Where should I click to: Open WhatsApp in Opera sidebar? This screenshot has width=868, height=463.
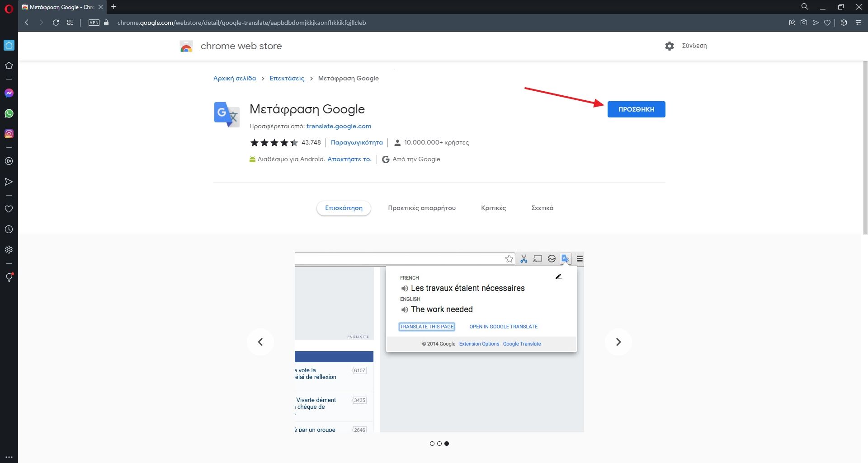pyautogui.click(x=9, y=113)
